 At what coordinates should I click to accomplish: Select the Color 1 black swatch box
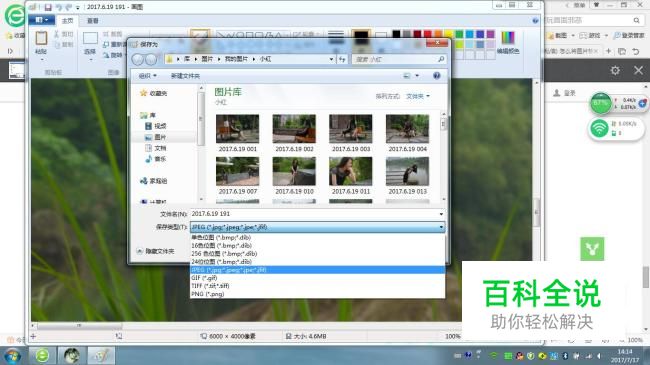coord(361,37)
